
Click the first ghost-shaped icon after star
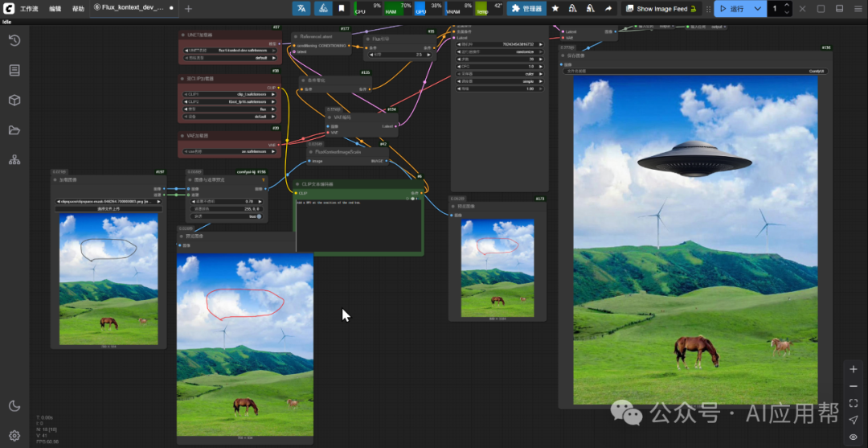tap(572, 8)
